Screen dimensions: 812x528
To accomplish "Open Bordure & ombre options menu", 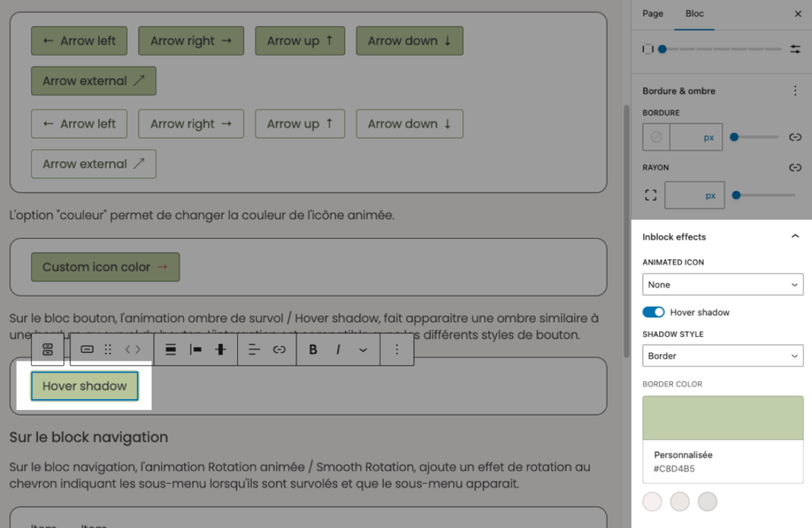I will tap(795, 91).
